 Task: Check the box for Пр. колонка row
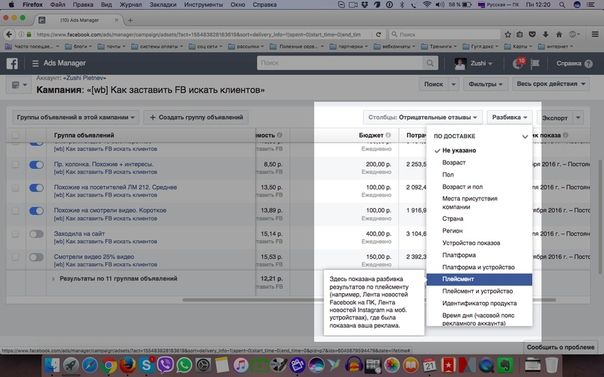coord(15,165)
